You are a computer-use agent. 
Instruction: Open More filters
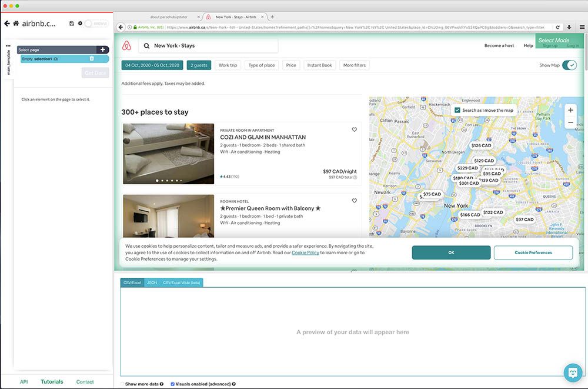pyautogui.click(x=355, y=65)
